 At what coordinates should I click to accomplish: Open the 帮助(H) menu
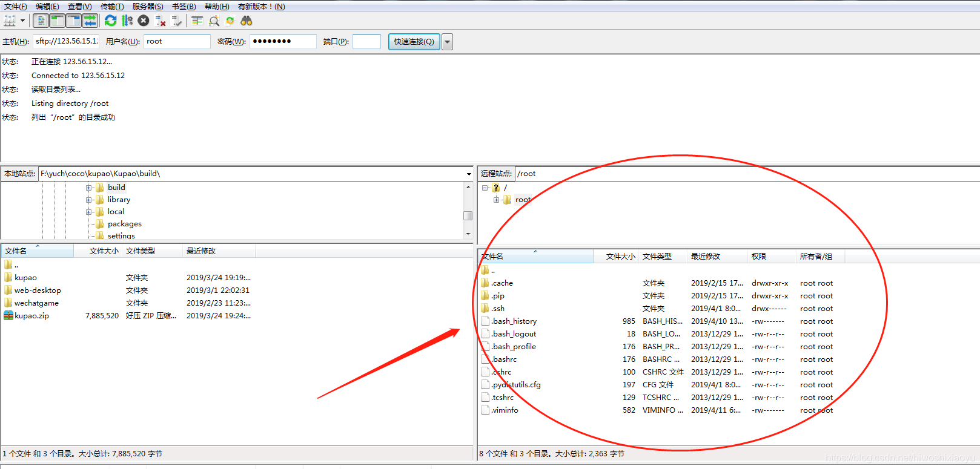click(217, 7)
